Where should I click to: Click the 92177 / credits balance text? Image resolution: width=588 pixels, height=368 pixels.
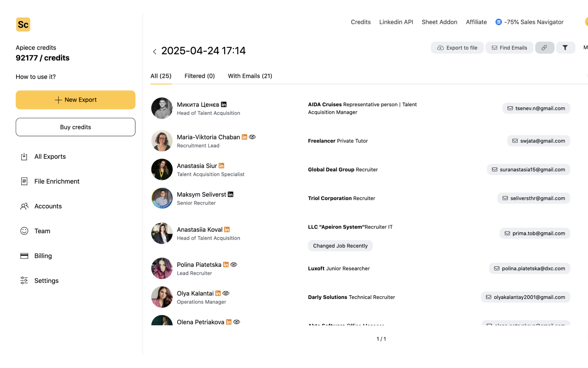(x=43, y=58)
